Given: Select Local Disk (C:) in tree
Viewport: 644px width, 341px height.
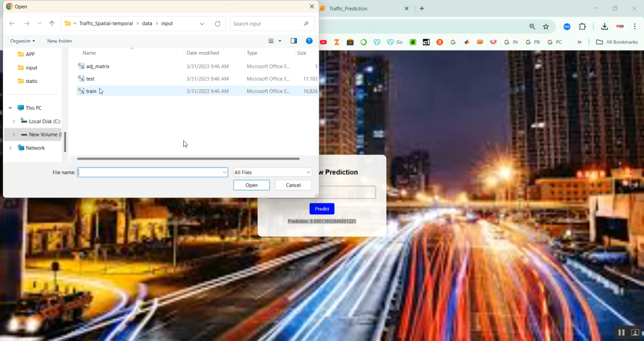Looking at the screenshot, I should pyautogui.click(x=41, y=122).
